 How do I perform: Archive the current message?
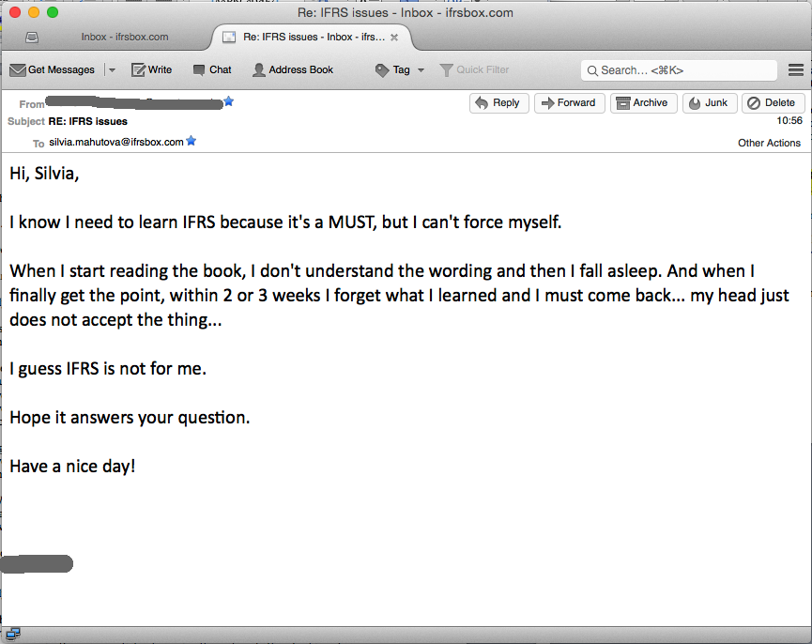643,103
